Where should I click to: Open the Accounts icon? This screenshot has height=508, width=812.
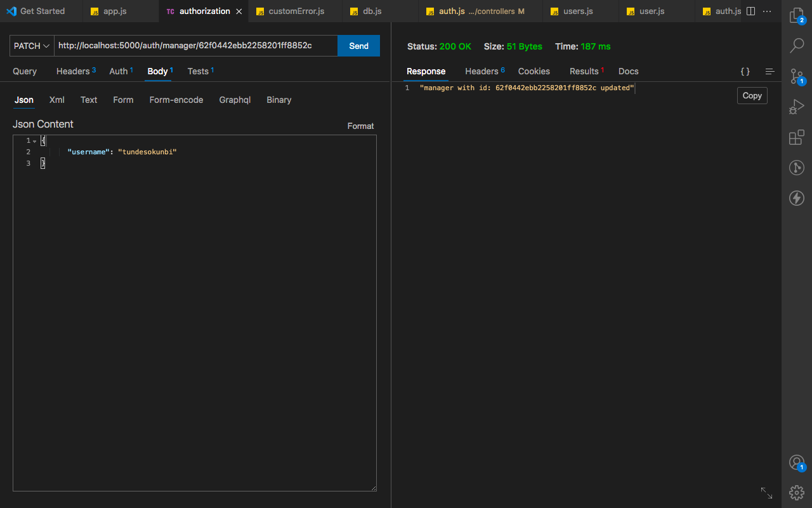coord(797,462)
